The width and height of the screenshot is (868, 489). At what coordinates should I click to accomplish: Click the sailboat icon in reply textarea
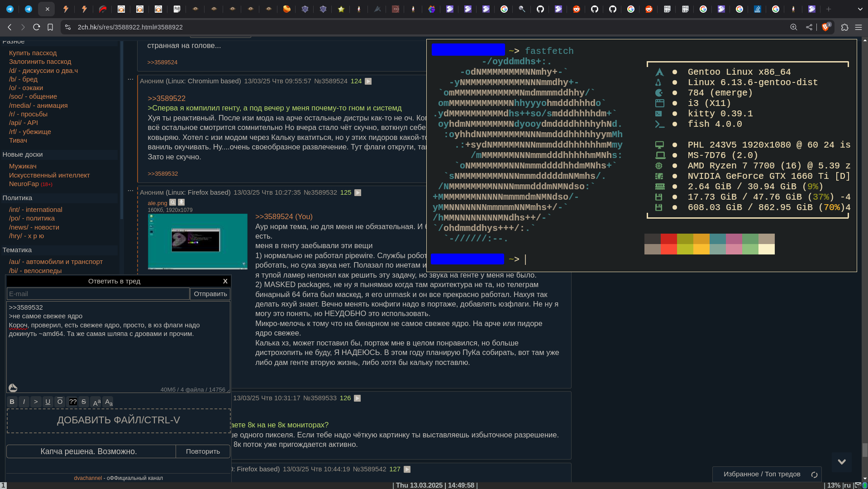pos(13,388)
